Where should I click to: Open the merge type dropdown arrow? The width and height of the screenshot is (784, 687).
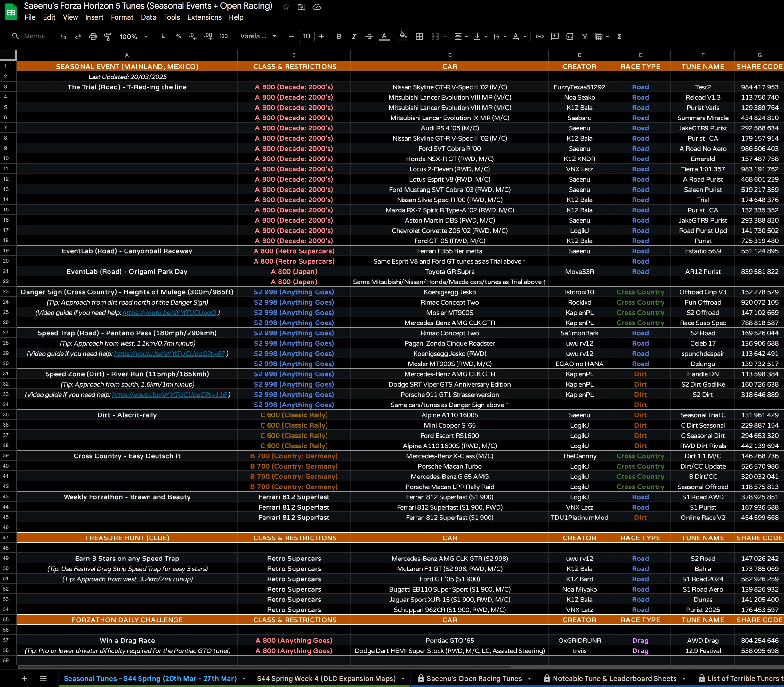tap(445, 37)
